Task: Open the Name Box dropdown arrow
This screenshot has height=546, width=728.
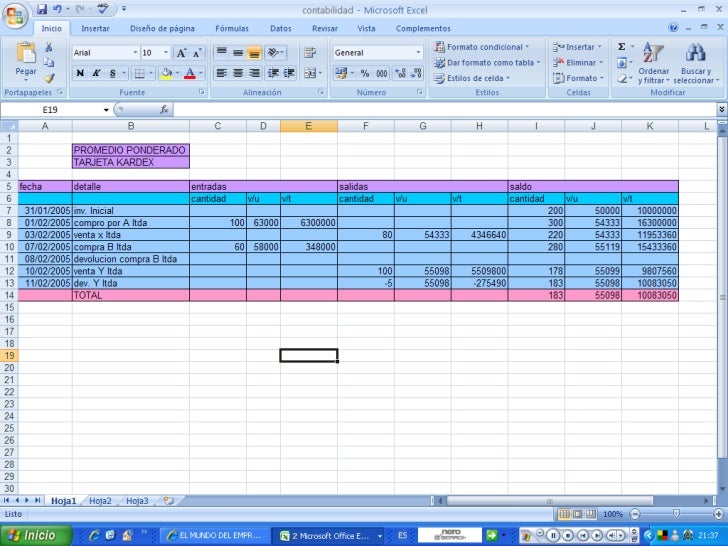Action: click(106, 110)
